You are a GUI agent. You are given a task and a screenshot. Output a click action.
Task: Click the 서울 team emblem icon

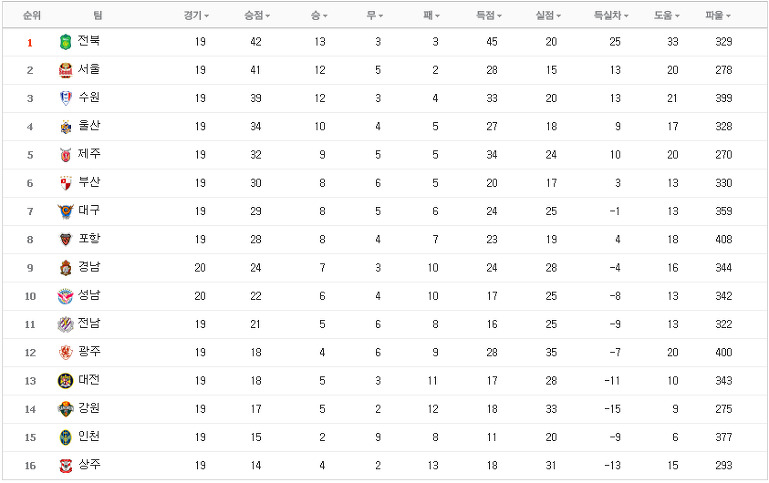pyautogui.click(x=65, y=71)
